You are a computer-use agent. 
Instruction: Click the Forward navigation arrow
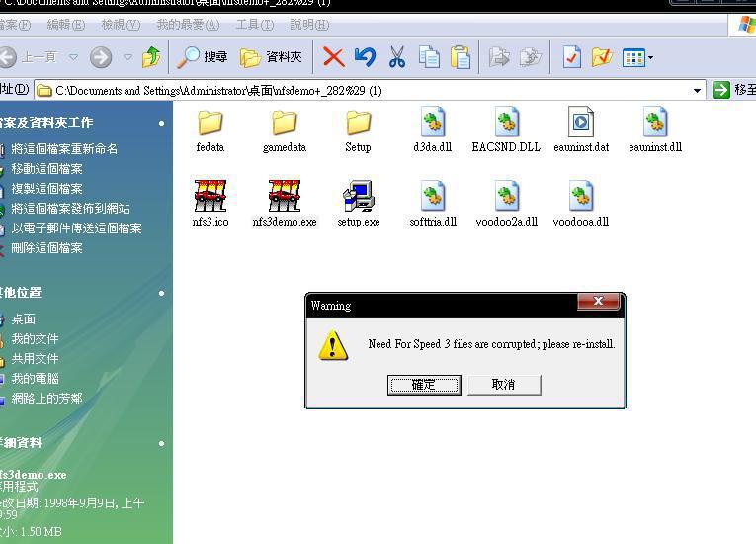(x=101, y=57)
